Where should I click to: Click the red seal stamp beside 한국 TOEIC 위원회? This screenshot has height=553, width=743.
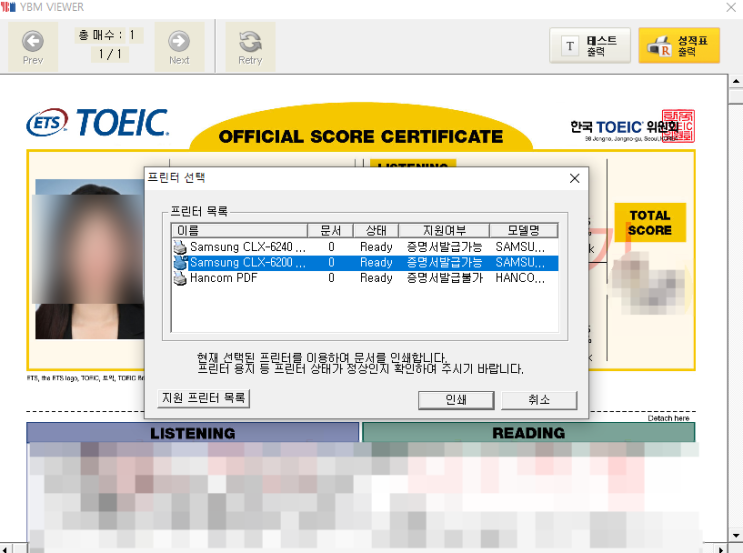click(x=678, y=126)
